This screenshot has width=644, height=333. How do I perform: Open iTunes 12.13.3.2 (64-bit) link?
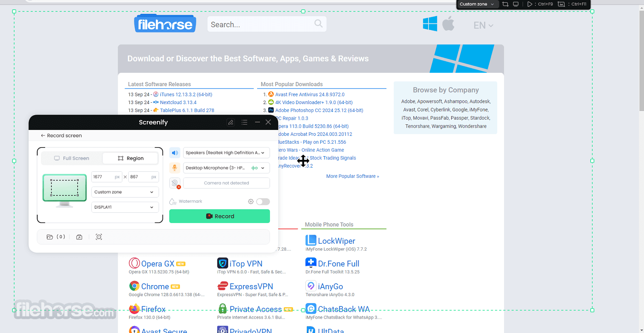click(186, 95)
